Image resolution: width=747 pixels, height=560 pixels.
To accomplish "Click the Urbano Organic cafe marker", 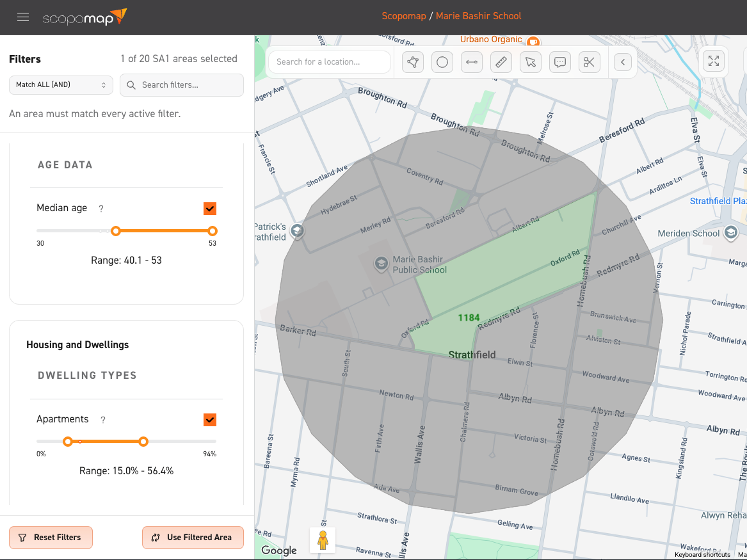I will coord(534,41).
